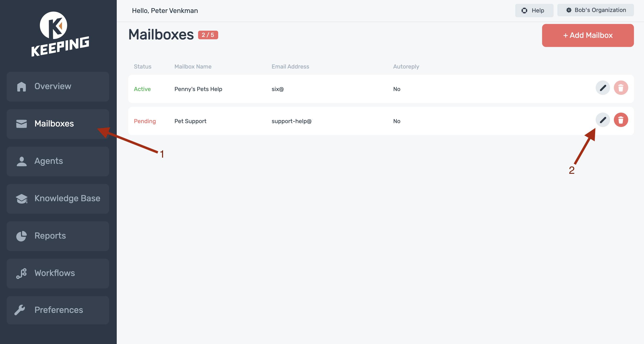
Task: Click the Add Mailbox button
Action: [588, 35]
